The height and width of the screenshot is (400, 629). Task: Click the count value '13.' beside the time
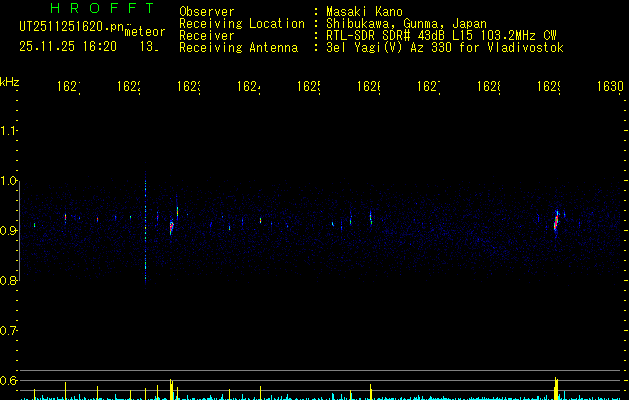click(149, 47)
